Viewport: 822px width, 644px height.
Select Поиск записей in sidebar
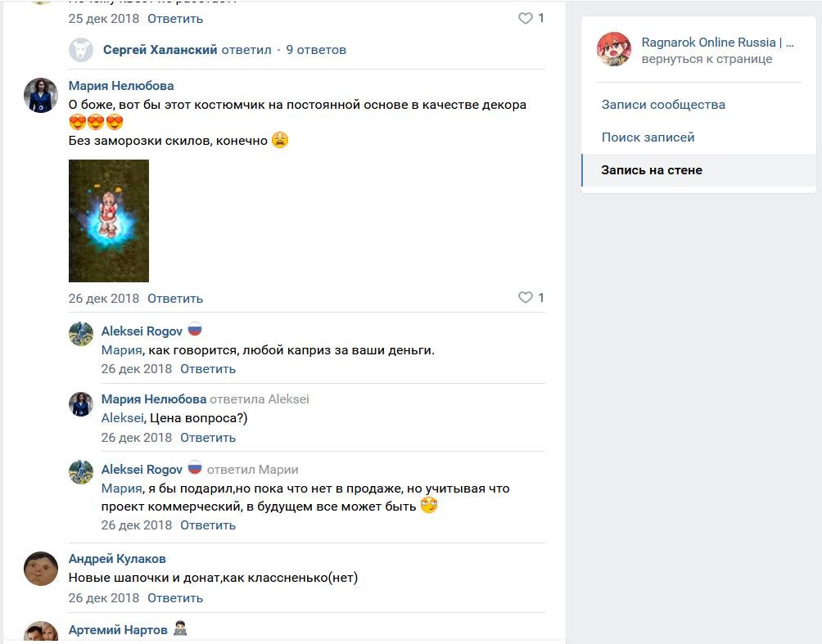tap(648, 137)
